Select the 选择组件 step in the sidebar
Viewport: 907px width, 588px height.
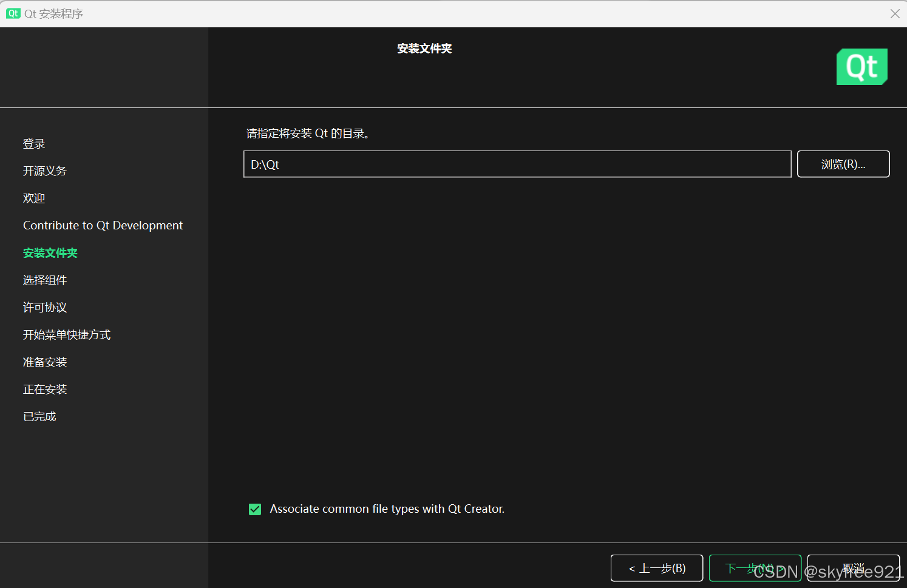coord(45,280)
